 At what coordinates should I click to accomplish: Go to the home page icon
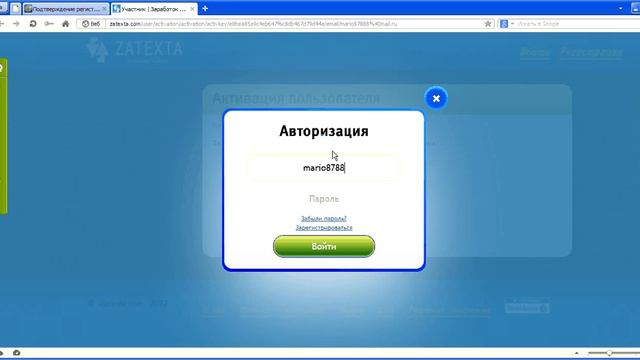coord(65,24)
